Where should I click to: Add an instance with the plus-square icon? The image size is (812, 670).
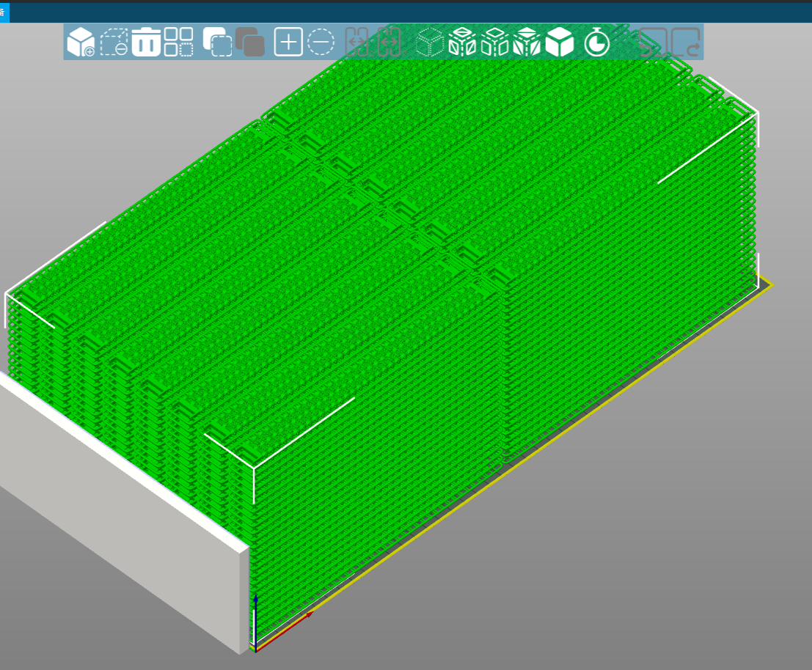288,42
